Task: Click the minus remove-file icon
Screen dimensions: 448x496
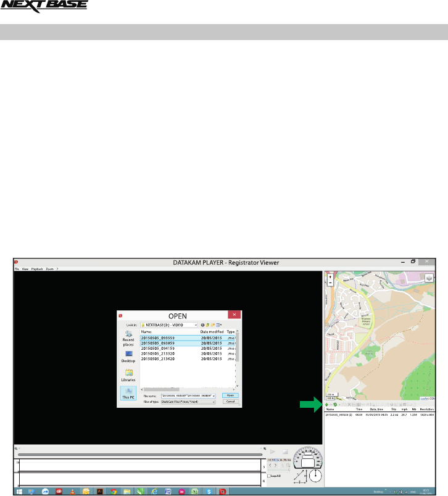Action: click(x=331, y=405)
